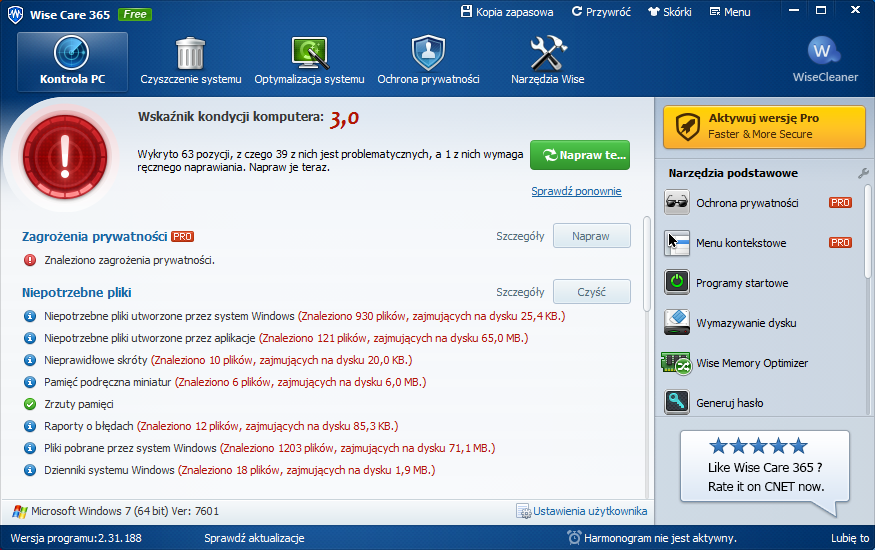Click green check icon beside Zrzuty pamięci

click(30, 404)
